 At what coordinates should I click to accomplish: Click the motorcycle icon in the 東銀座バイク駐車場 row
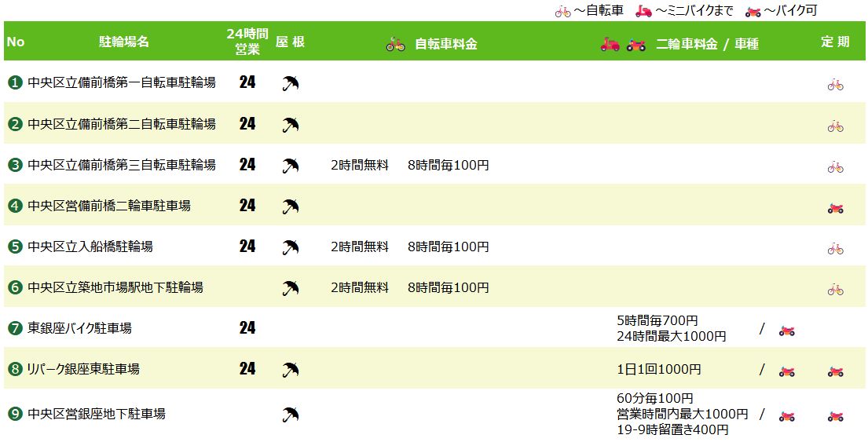(x=786, y=331)
